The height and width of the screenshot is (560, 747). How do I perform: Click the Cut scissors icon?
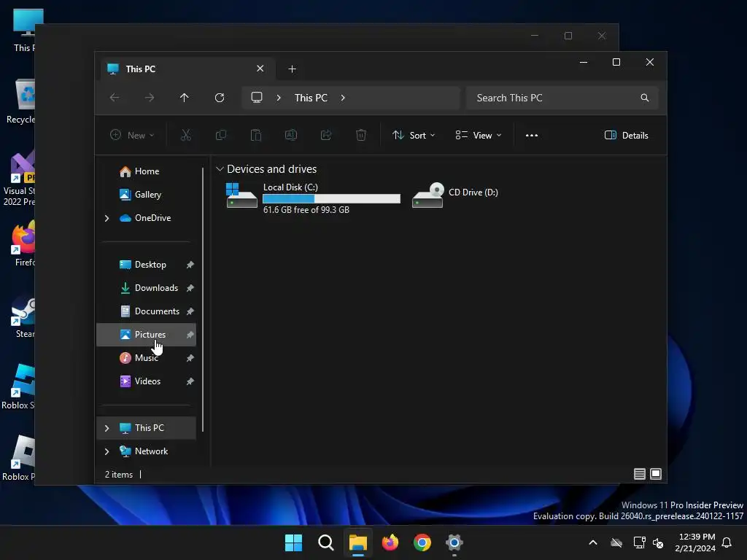point(186,135)
